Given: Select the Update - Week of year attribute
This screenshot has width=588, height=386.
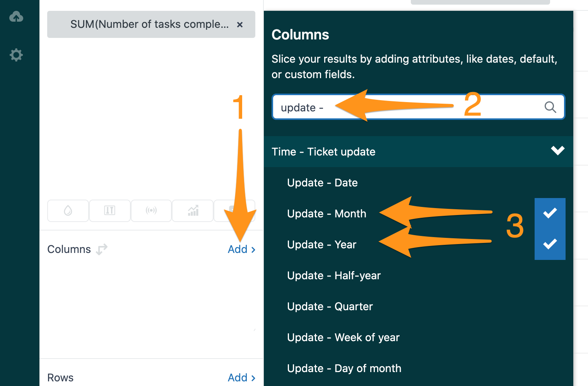Looking at the screenshot, I should point(343,337).
